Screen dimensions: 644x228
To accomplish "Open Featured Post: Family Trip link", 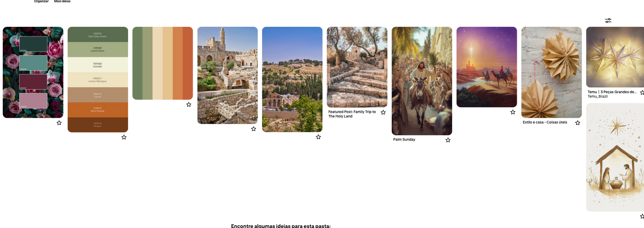I will tap(352, 114).
